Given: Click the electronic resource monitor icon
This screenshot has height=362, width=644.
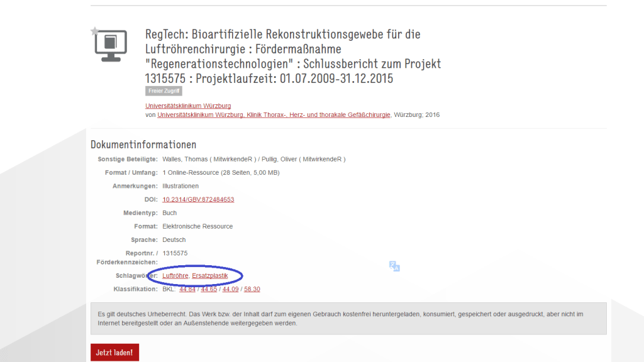Looking at the screenshot, I should (107, 46).
